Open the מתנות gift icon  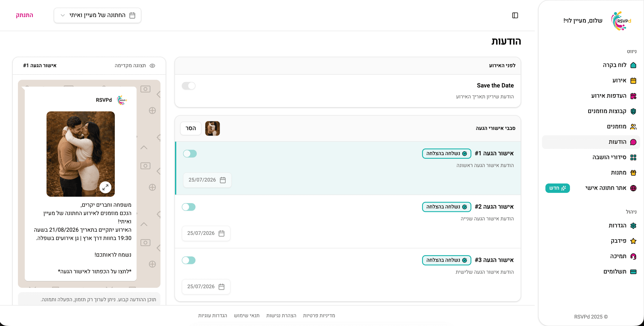point(633,173)
